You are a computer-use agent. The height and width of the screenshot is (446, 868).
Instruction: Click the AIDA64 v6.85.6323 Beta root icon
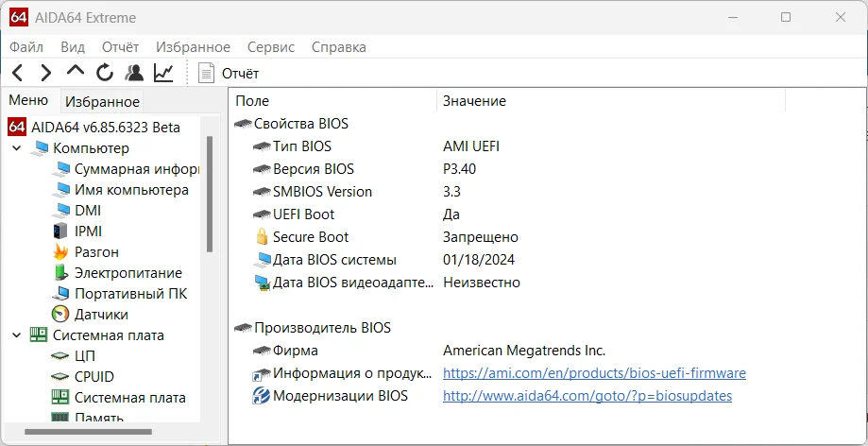pos(17,127)
